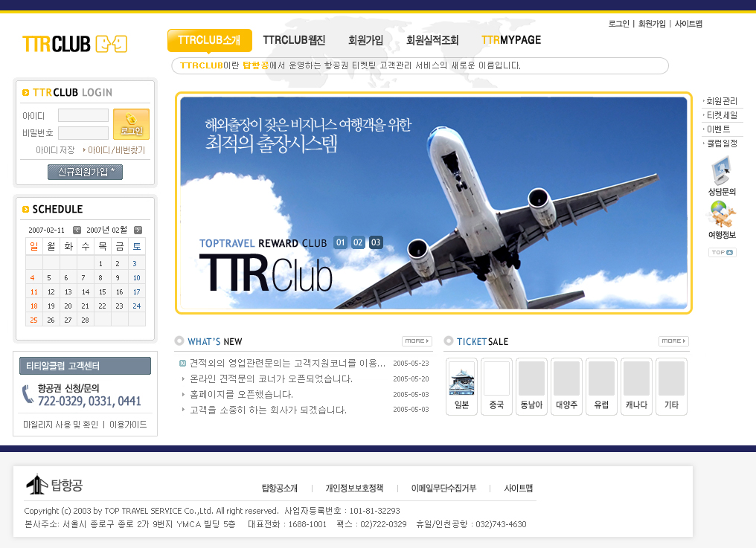Go to previous month in schedule calendar
The image size is (756, 548).
(77, 230)
